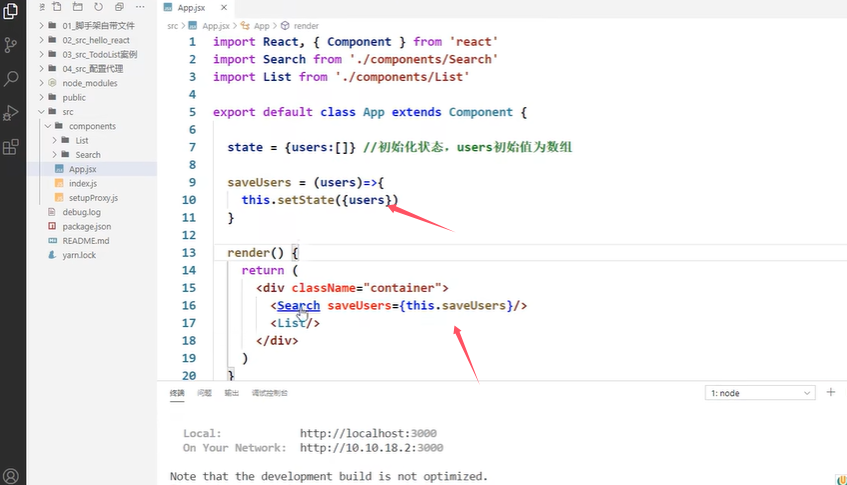Close the App.jsx editor tab
This screenshot has width=847, height=485.
pos(224,8)
